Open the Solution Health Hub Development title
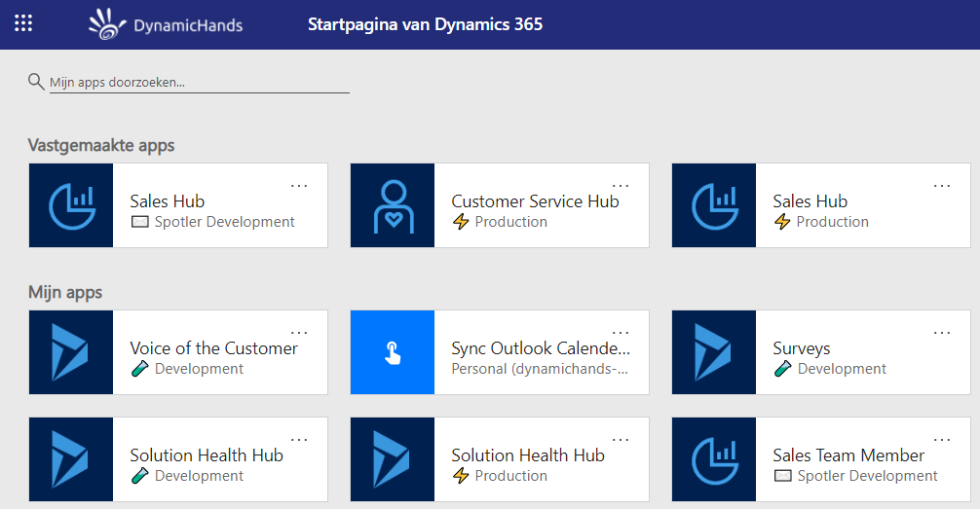The image size is (980, 509). pyautogui.click(x=207, y=455)
